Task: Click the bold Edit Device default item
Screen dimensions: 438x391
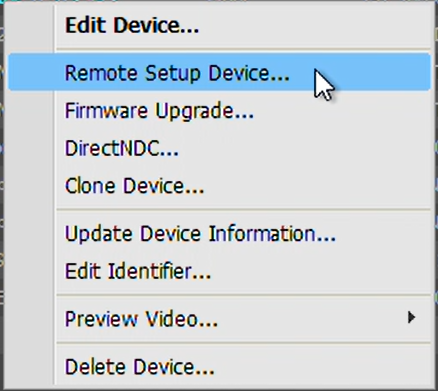Action: [x=132, y=25]
